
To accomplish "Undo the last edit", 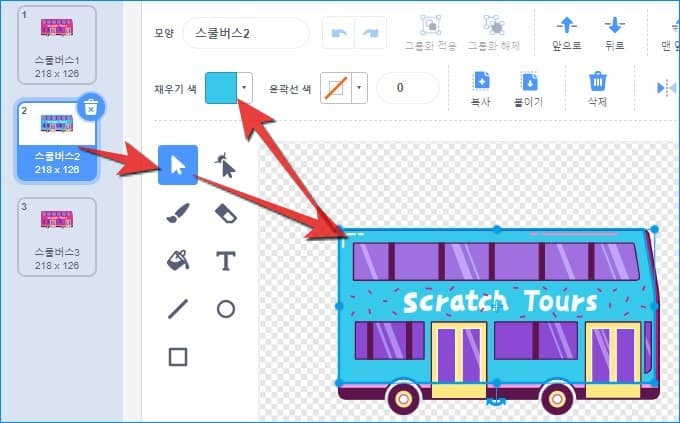I will (x=339, y=33).
